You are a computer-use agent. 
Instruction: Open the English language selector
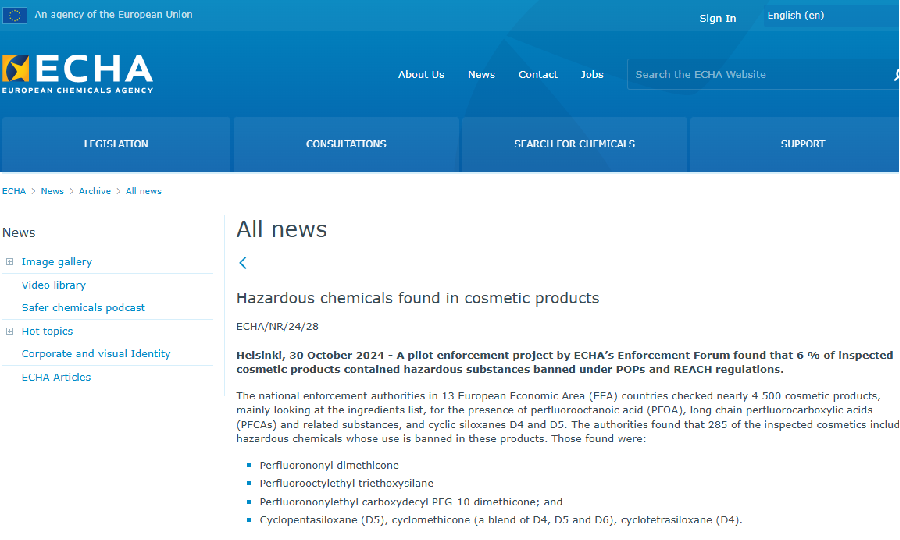[x=796, y=16]
